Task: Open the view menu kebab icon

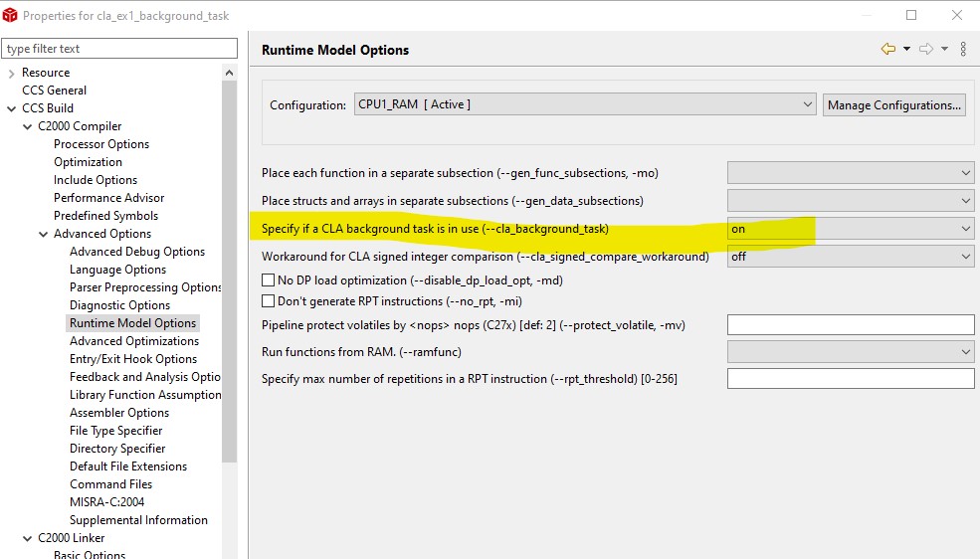Action: tap(963, 49)
